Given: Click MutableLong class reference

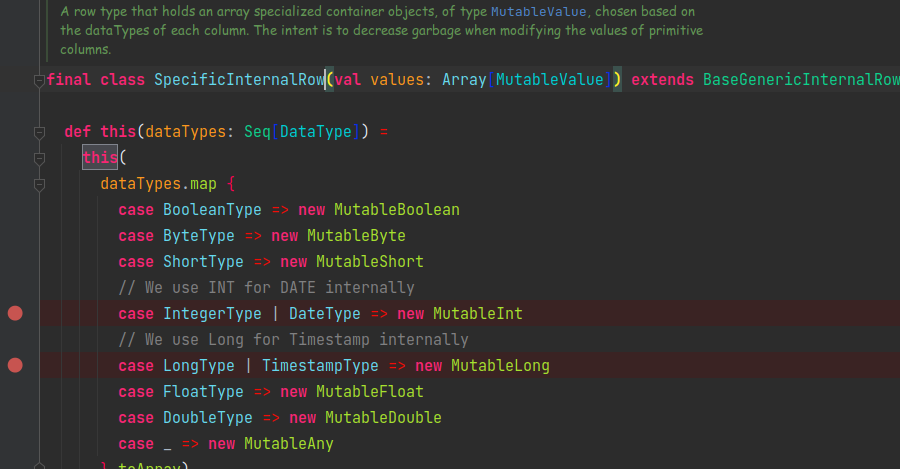Looking at the screenshot, I should pos(500,365).
